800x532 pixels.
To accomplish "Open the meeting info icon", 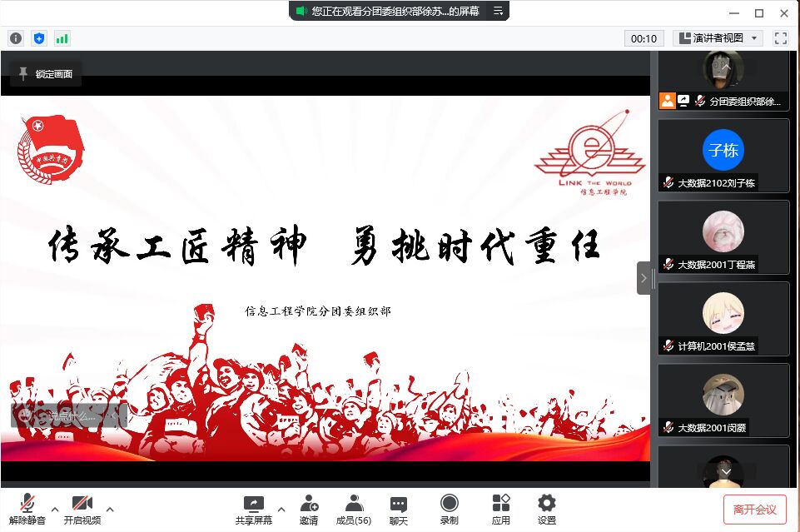I will coord(16,38).
